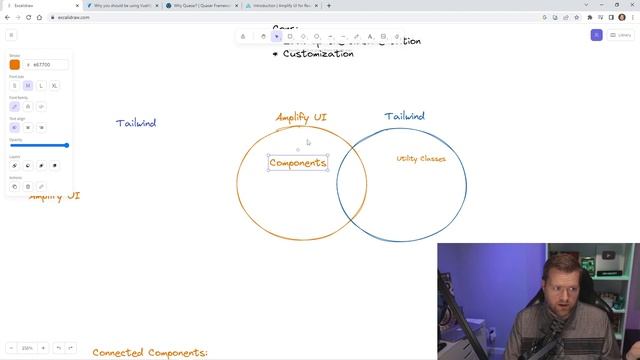Viewport: 640px width, 360px height.
Task: Select the 'Amplify UI' label above the orange circle
Action: click(x=301, y=117)
